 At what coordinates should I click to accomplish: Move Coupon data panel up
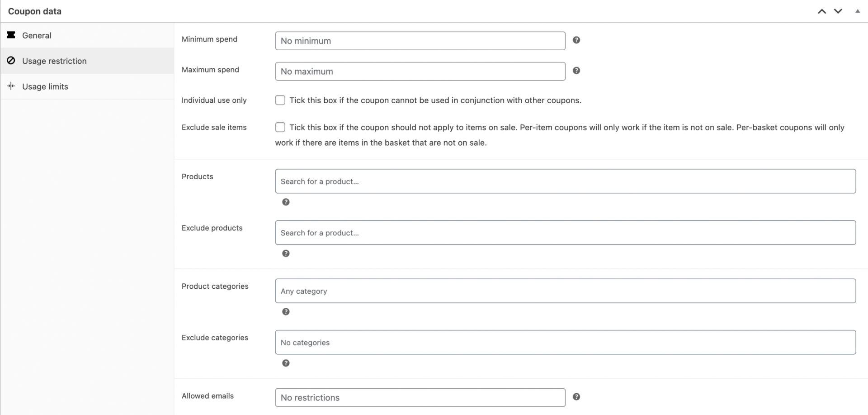tap(822, 11)
